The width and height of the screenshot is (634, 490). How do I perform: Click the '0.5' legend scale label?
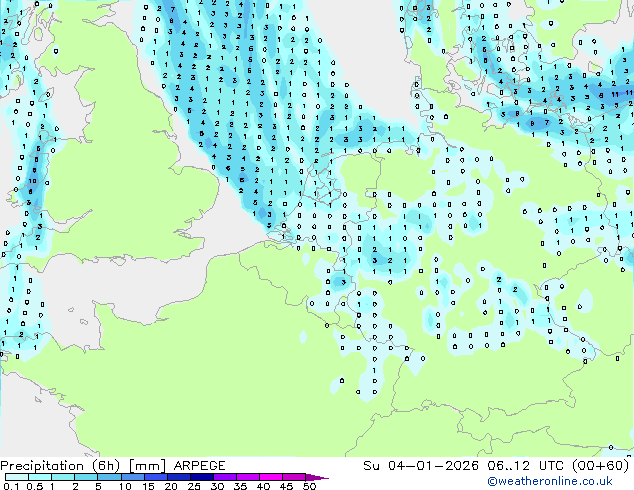click(x=34, y=486)
